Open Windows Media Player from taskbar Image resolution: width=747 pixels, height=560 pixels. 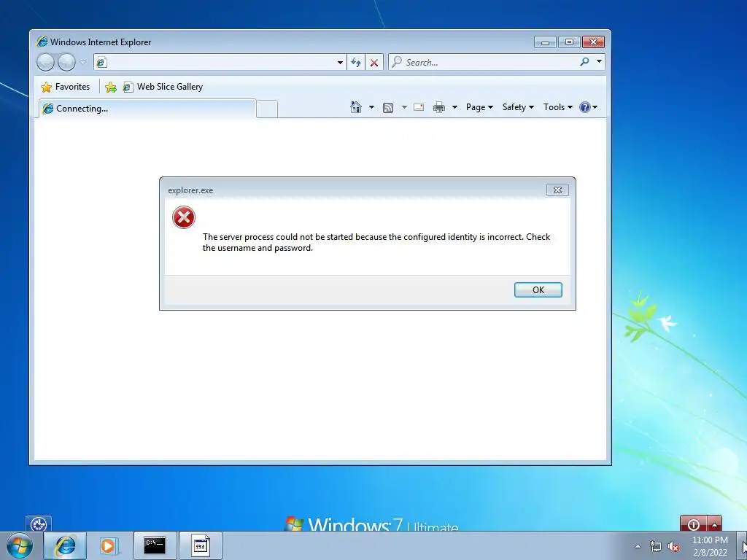pyautogui.click(x=108, y=545)
